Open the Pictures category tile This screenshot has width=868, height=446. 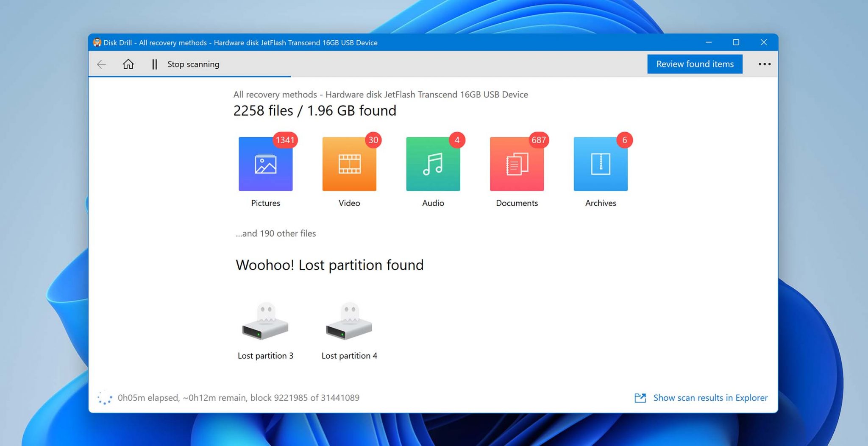[265, 164]
